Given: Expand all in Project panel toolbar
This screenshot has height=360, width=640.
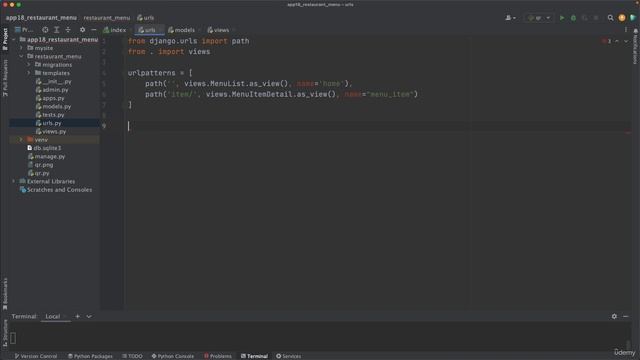Looking at the screenshot, I should pos(57,30).
